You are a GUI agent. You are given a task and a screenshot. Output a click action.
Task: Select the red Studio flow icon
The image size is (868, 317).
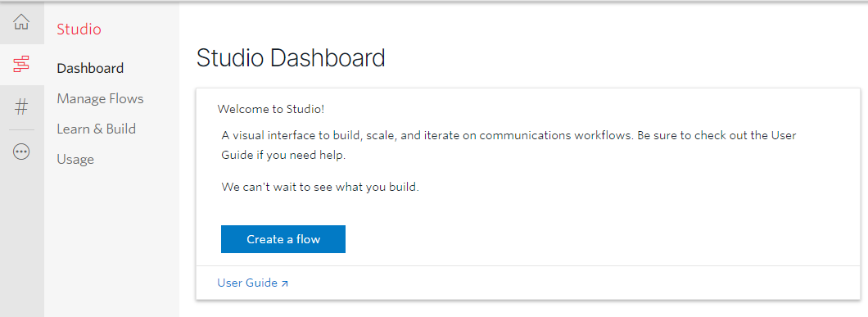click(21, 64)
